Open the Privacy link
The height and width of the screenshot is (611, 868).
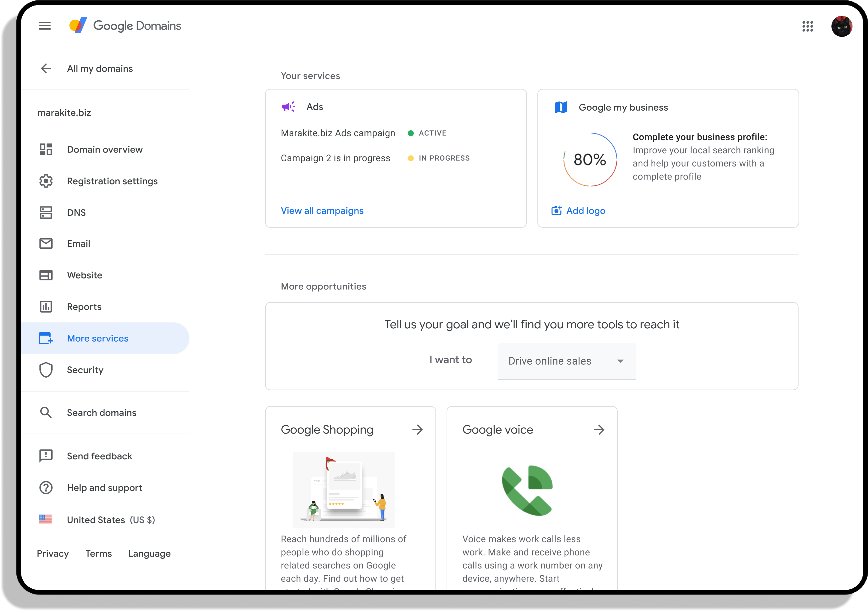53,553
